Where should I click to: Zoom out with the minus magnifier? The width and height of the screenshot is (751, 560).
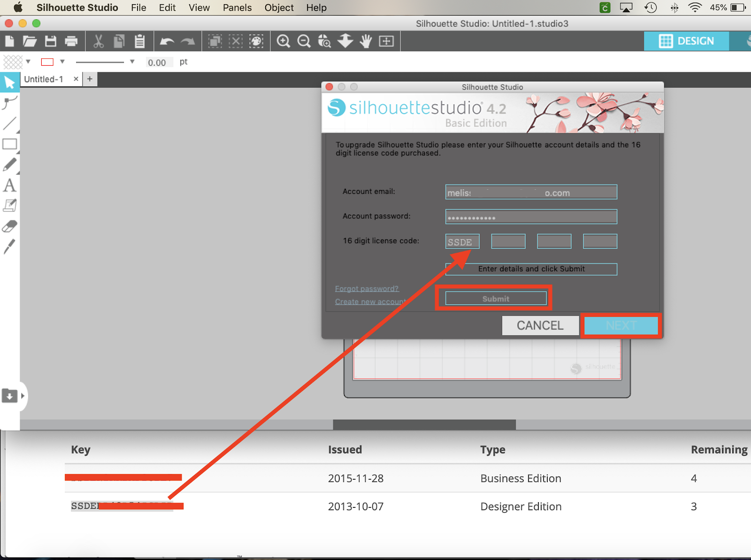pyautogui.click(x=304, y=41)
